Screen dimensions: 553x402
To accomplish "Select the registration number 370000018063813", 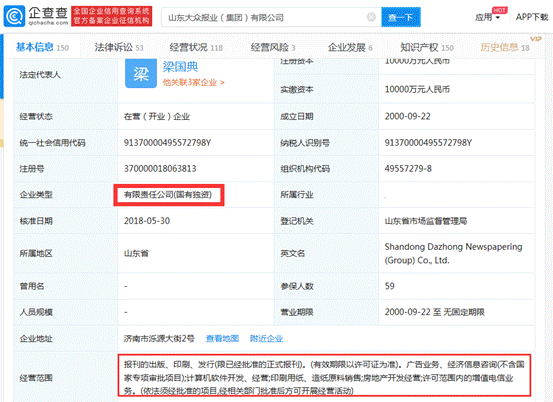I will click(x=160, y=169).
